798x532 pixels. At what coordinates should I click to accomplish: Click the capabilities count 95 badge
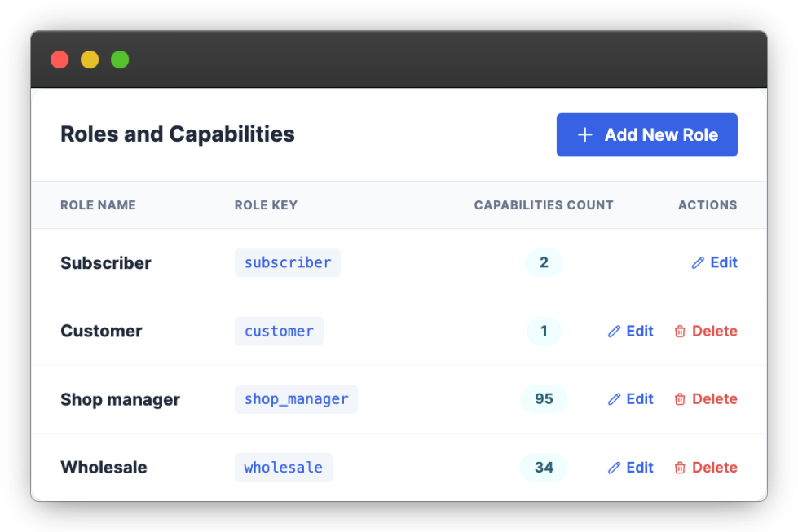(x=544, y=399)
